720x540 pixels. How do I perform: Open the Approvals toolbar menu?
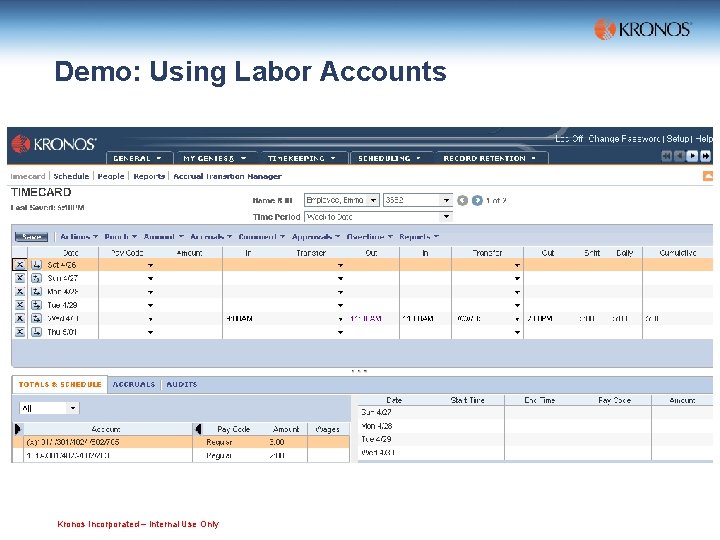pos(316,236)
